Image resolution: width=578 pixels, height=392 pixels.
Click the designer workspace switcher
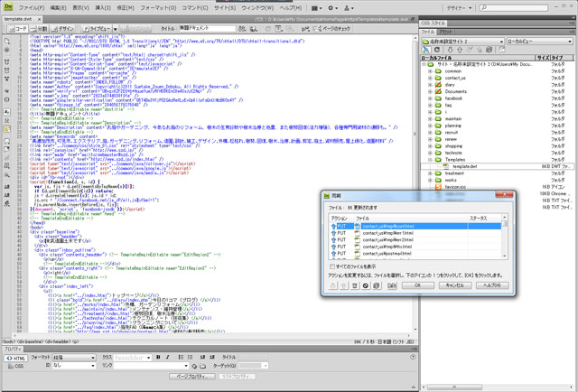459,8
